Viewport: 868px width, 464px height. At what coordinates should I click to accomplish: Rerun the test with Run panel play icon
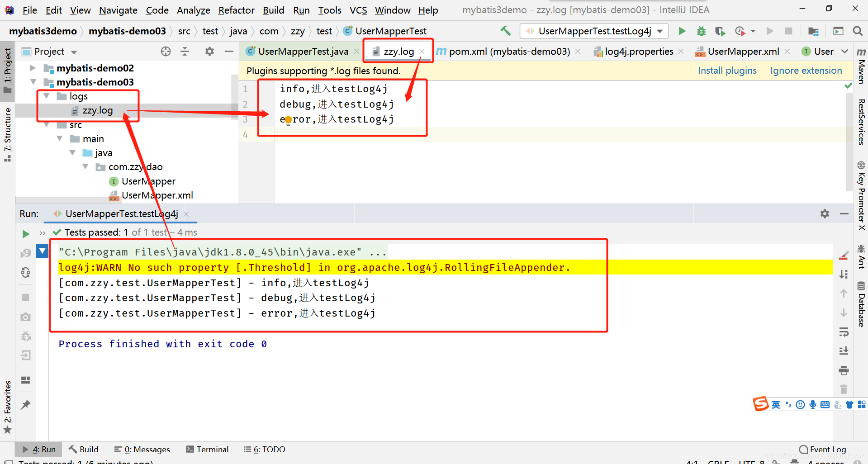[26, 233]
